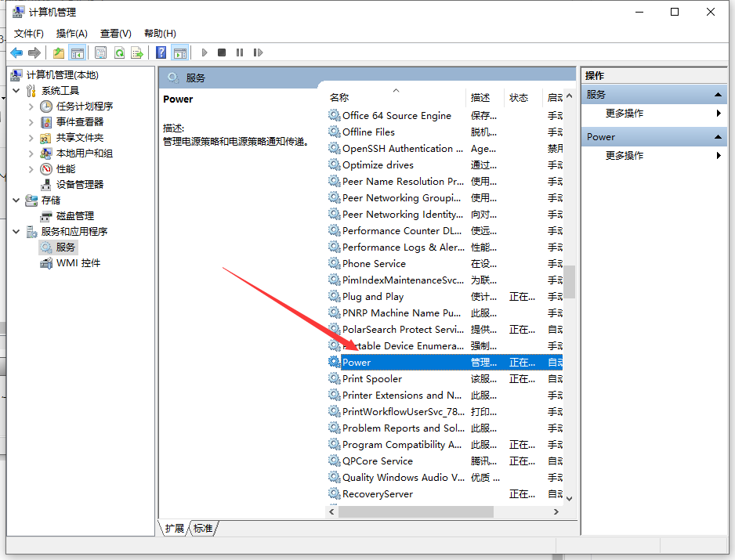Screen dimensions: 735x560
Task: Open the Properties toolbar icon
Action: coord(100,52)
